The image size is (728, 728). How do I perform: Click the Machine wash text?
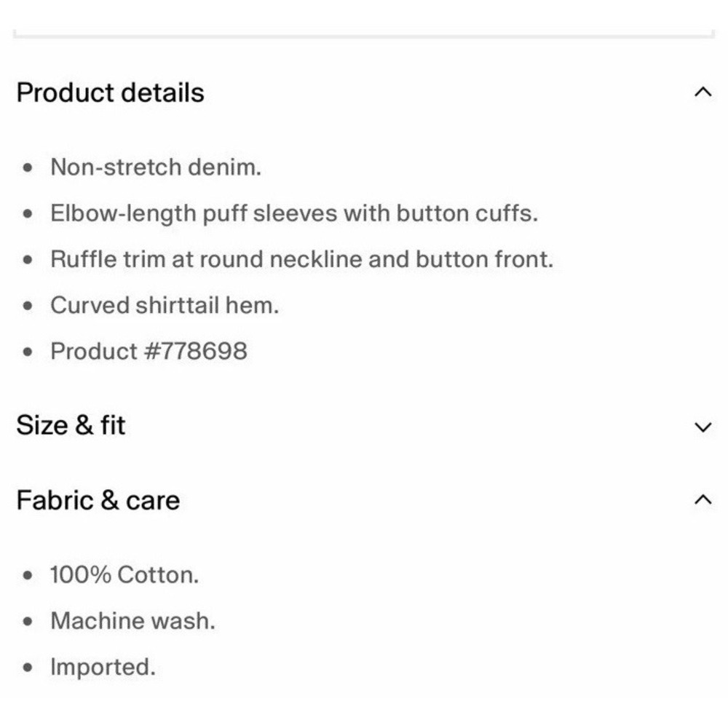[x=132, y=621]
